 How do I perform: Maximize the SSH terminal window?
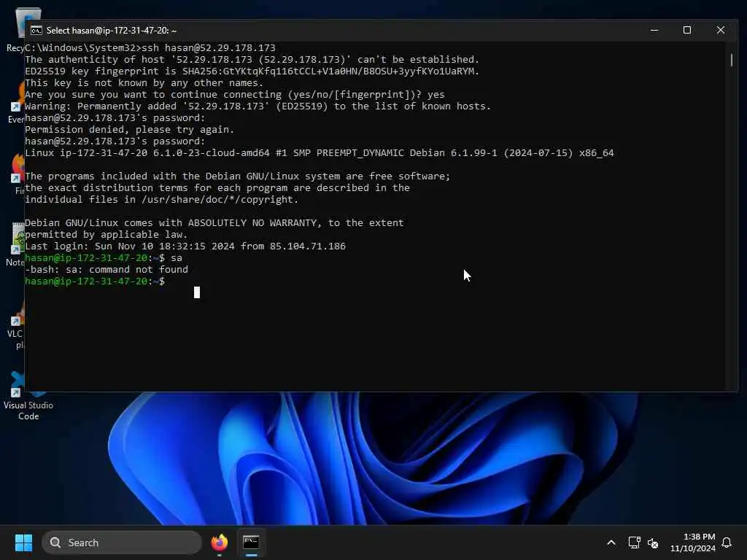tap(687, 30)
